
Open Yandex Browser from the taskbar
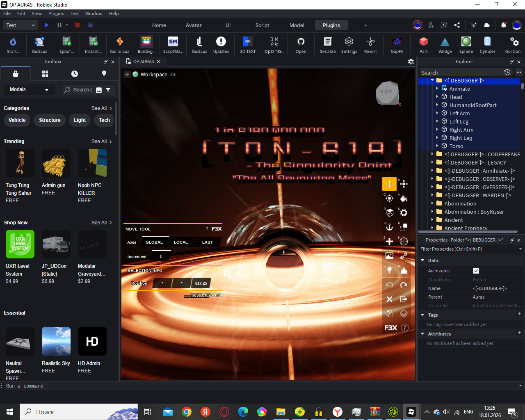tap(338, 412)
